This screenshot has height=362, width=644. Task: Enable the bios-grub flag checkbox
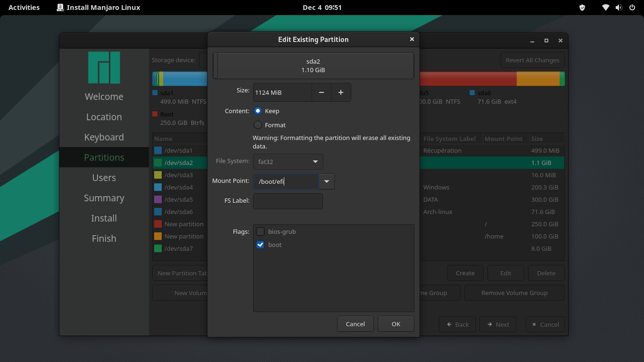click(x=260, y=231)
